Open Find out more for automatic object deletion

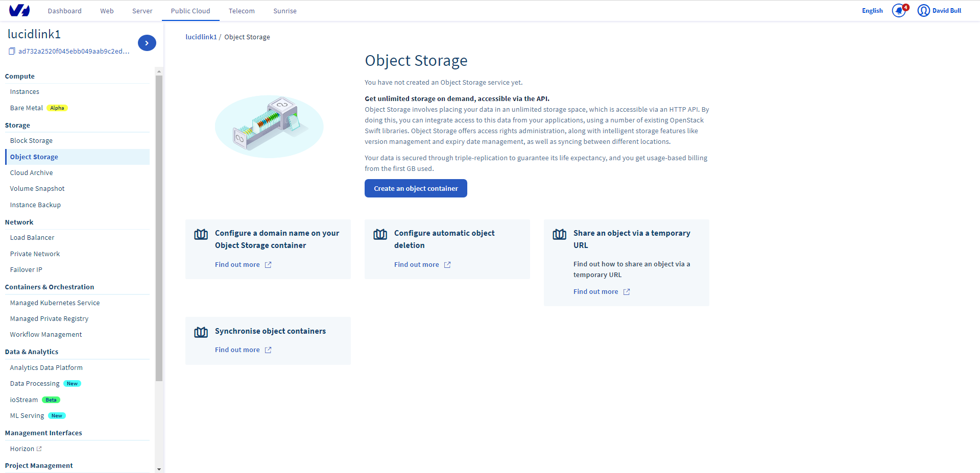pyautogui.click(x=417, y=265)
